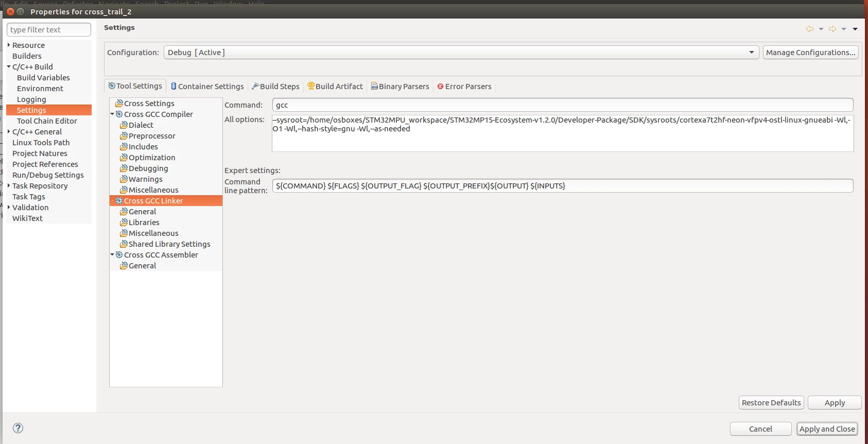Click the Dialect option page icon
868x444 pixels.
(x=124, y=125)
